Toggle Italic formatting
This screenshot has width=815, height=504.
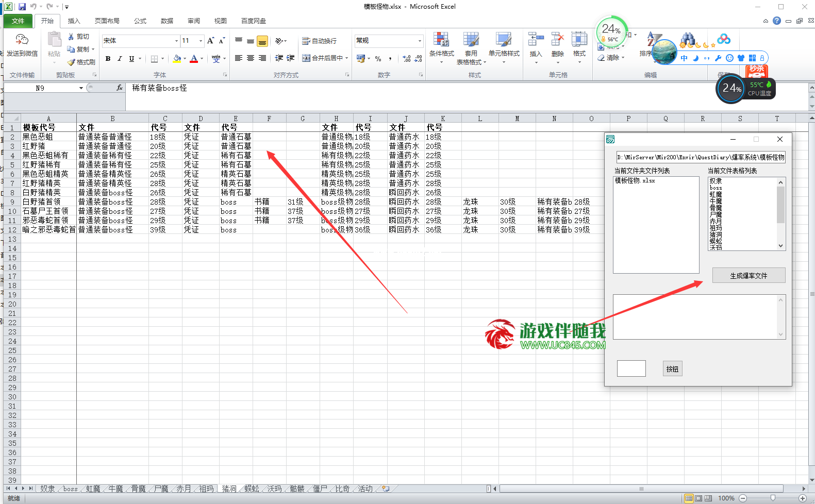pyautogui.click(x=120, y=59)
